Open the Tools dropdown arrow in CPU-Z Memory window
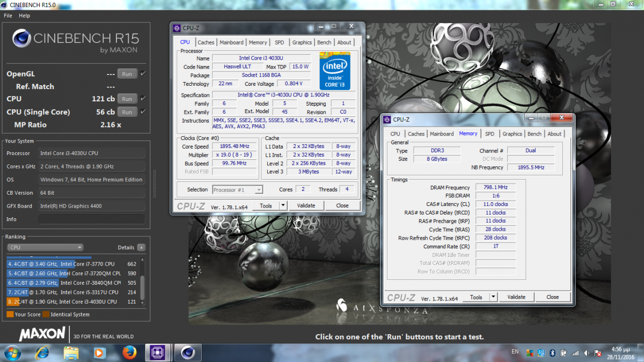 (494, 297)
